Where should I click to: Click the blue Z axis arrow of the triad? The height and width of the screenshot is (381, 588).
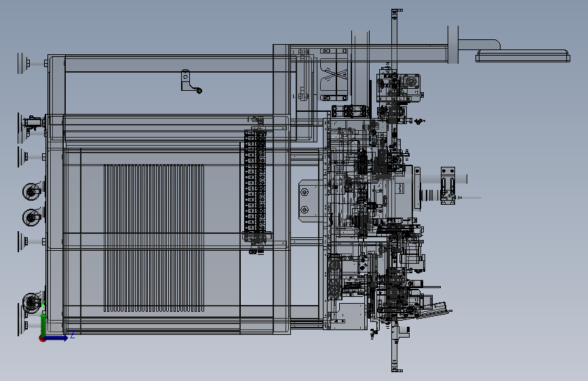pyautogui.click(x=57, y=338)
